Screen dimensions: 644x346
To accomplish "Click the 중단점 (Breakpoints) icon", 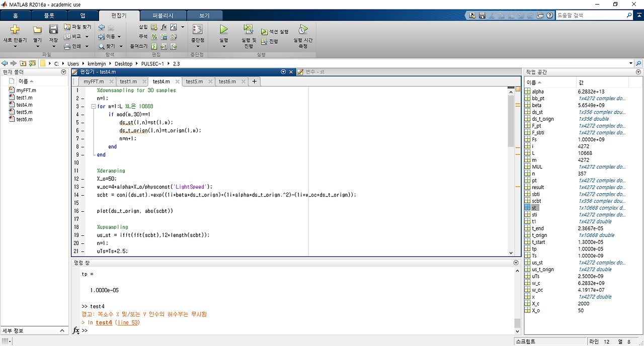I will click(x=197, y=29).
